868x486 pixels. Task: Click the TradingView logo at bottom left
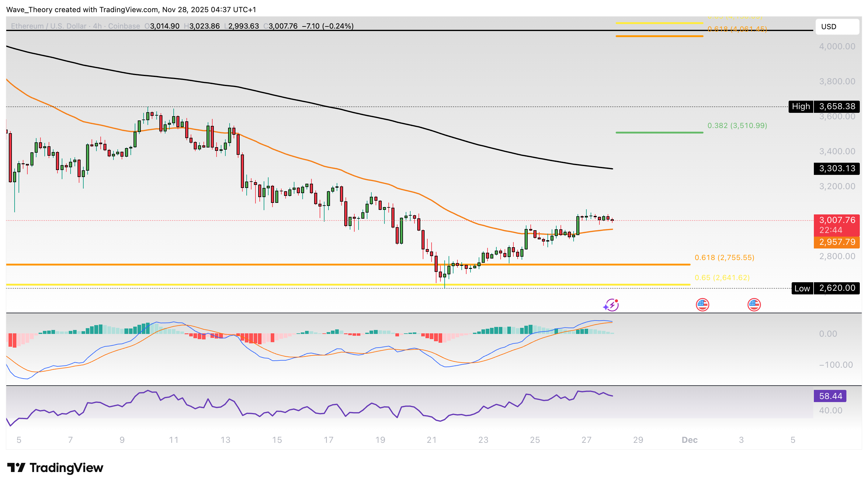(x=55, y=467)
